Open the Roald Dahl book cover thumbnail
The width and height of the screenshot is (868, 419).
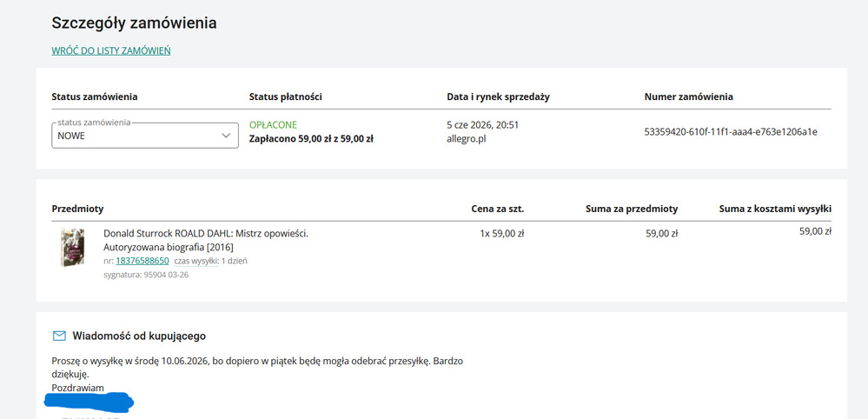click(72, 248)
